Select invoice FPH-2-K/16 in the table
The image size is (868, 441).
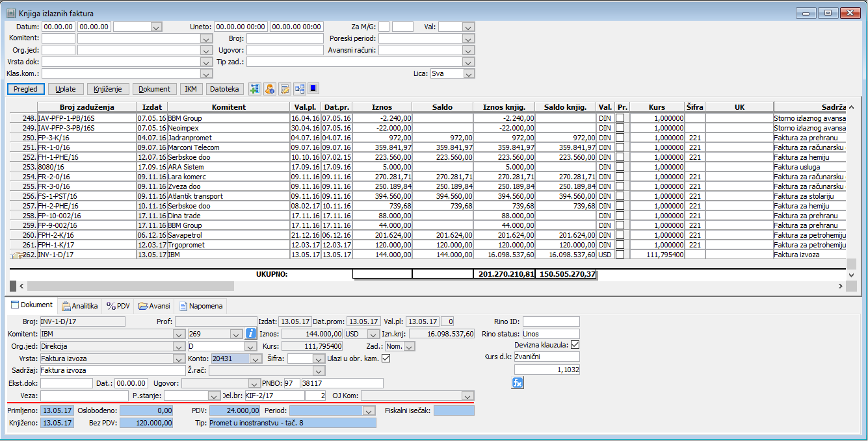[86, 235]
